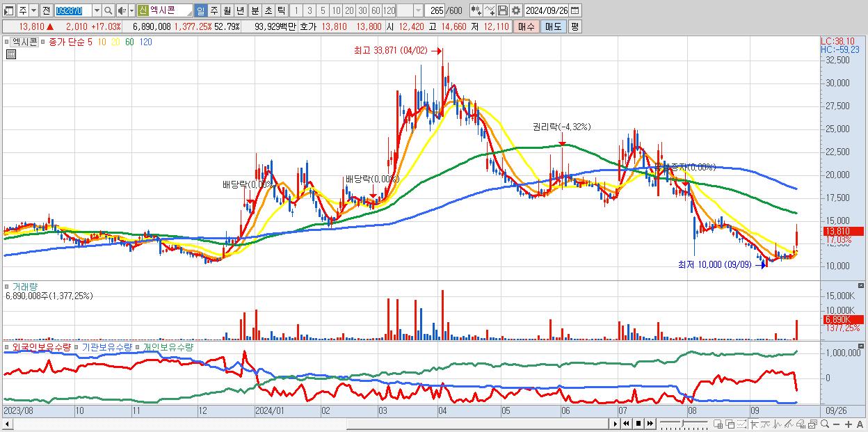This screenshot has height=432, width=868.
Task: Open the calendar picker icon
Action: (x=575, y=10)
